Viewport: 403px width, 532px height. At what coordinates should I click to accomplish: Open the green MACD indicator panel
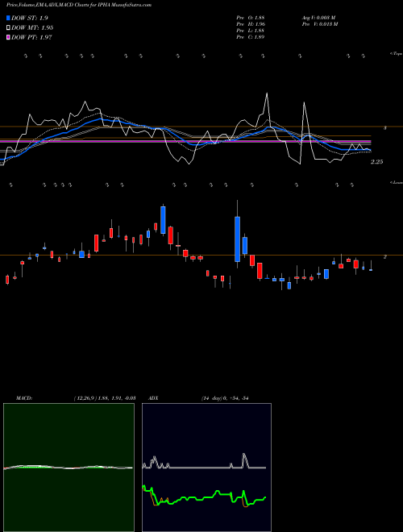tap(69, 468)
